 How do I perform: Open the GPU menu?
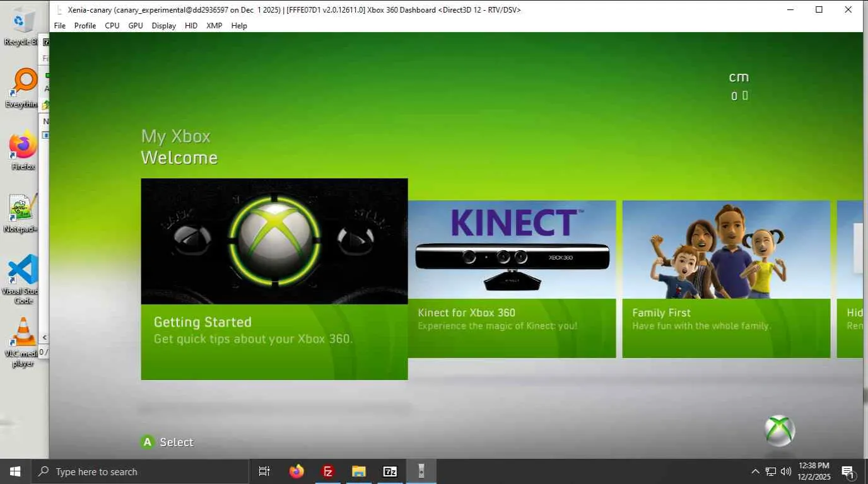[136, 26]
